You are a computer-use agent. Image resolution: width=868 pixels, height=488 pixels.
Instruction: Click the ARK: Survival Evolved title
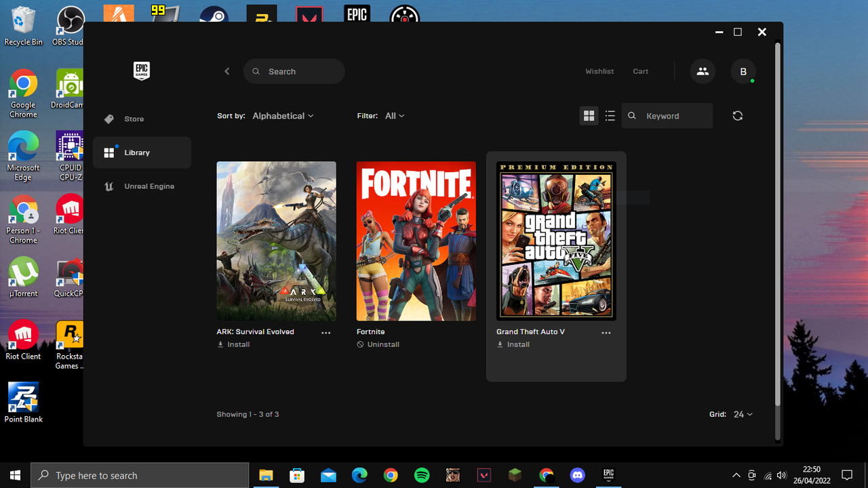(256, 332)
